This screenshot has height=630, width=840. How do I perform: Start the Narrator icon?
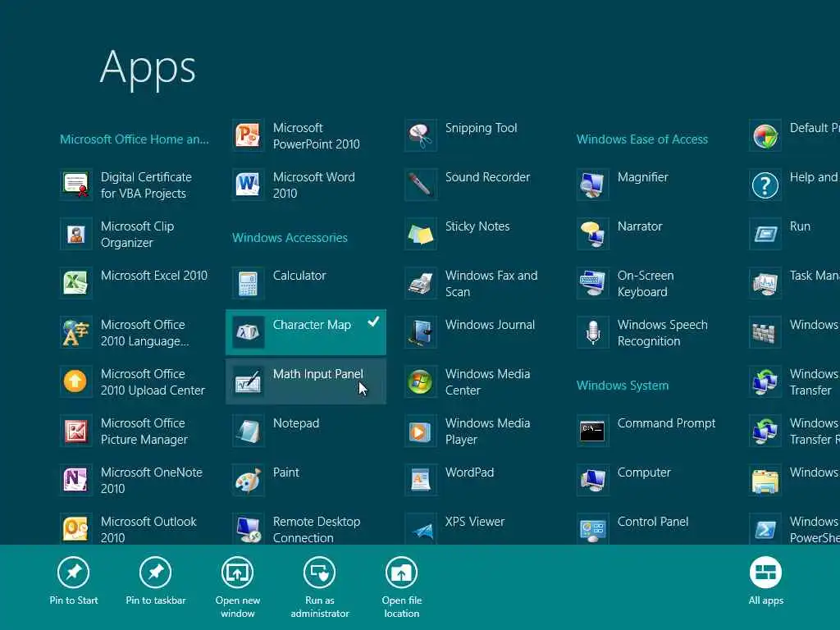point(592,234)
